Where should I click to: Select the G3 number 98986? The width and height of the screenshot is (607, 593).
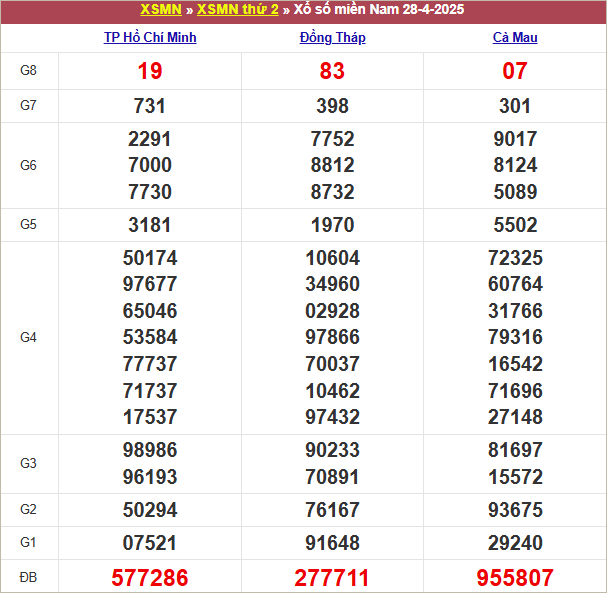click(150, 450)
